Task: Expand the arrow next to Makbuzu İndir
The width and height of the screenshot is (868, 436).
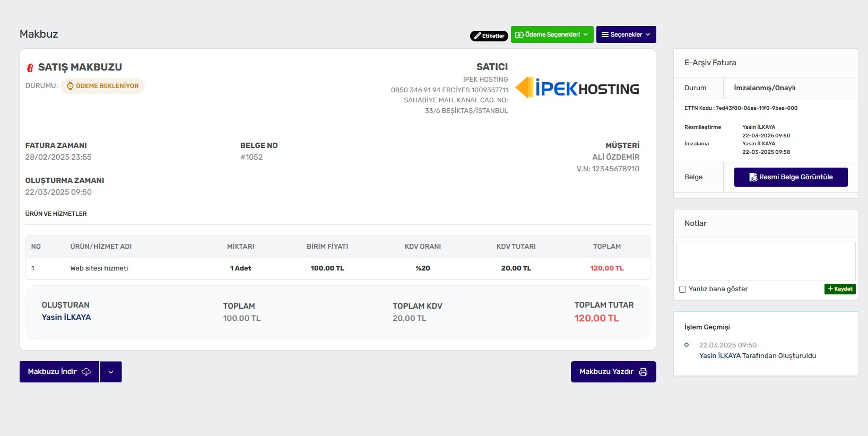Action: pyautogui.click(x=111, y=372)
